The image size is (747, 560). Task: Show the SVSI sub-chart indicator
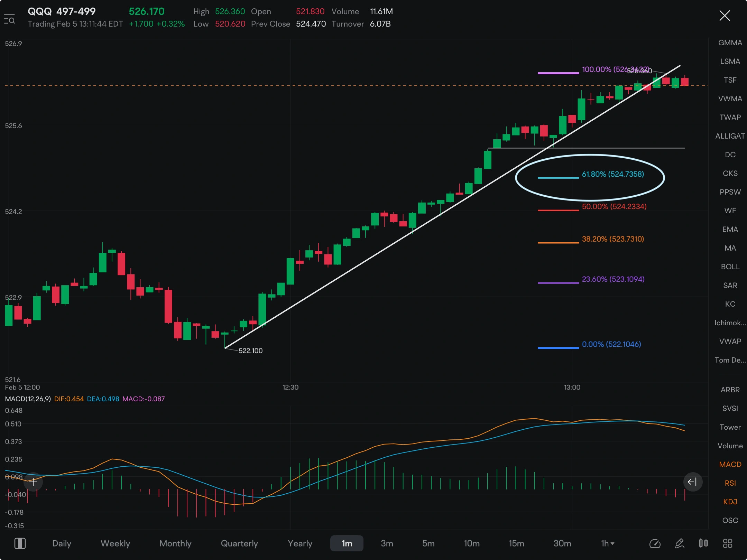click(730, 409)
